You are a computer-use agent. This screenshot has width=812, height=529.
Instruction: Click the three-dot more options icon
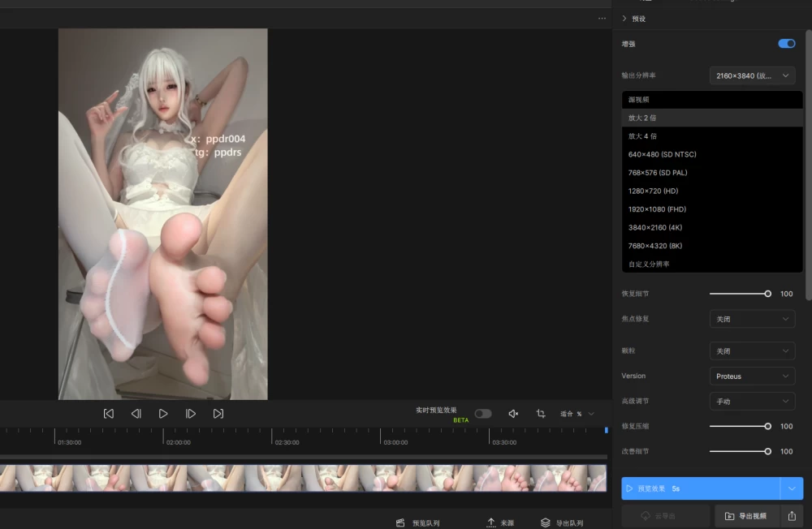click(x=602, y=18)
